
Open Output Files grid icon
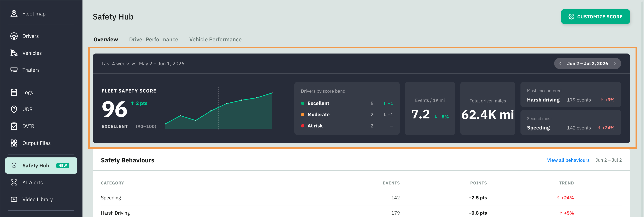14,143
